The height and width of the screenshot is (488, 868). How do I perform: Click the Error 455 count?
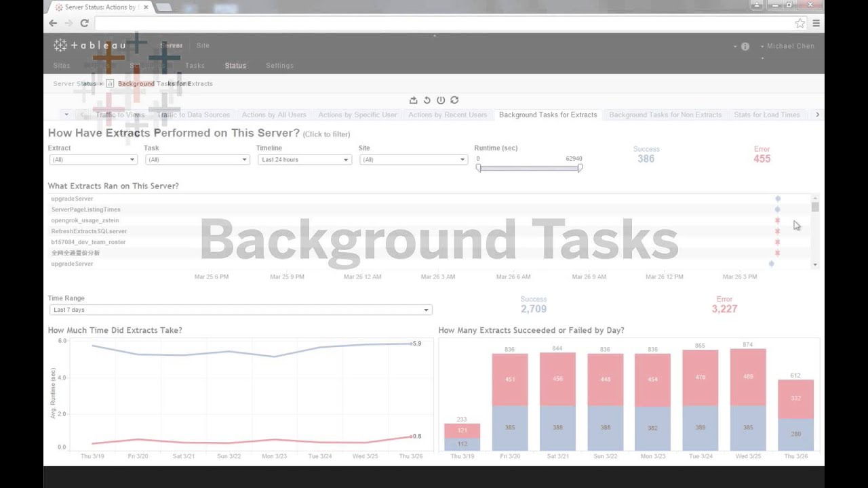click(762, 159)
